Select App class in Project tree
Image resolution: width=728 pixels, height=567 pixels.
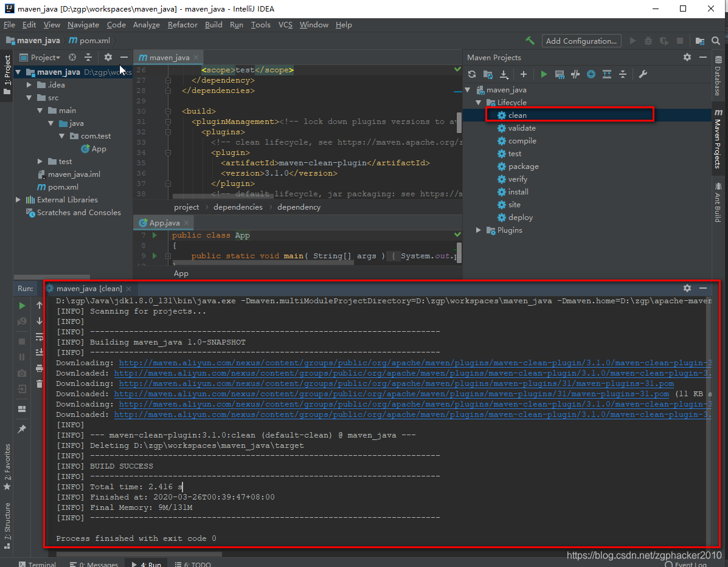pos(99,149)
